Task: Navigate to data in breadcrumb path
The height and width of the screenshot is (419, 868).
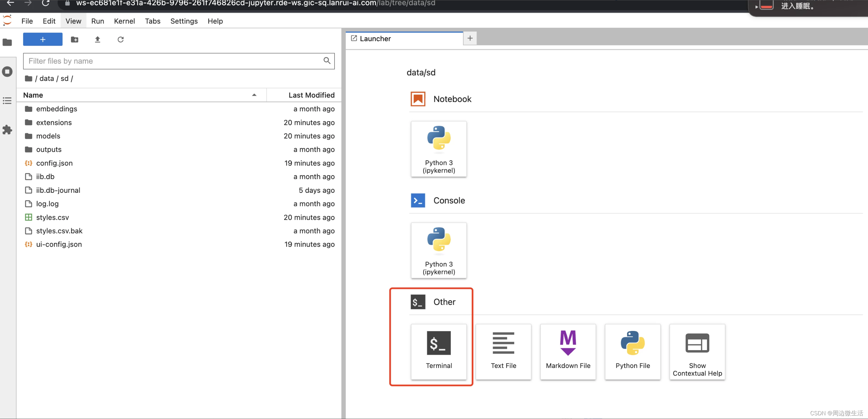Action: click(x=47, y=78)
